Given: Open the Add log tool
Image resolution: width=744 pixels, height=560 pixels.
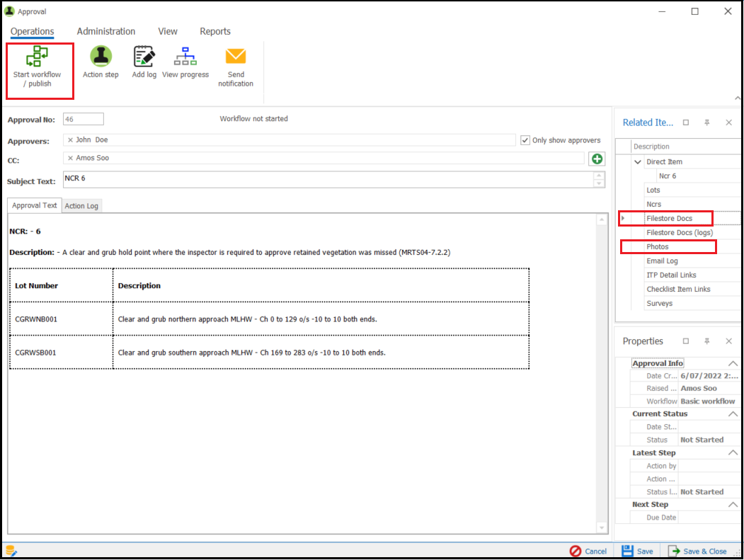Looking at the screenshot, I should pos(144,57).
